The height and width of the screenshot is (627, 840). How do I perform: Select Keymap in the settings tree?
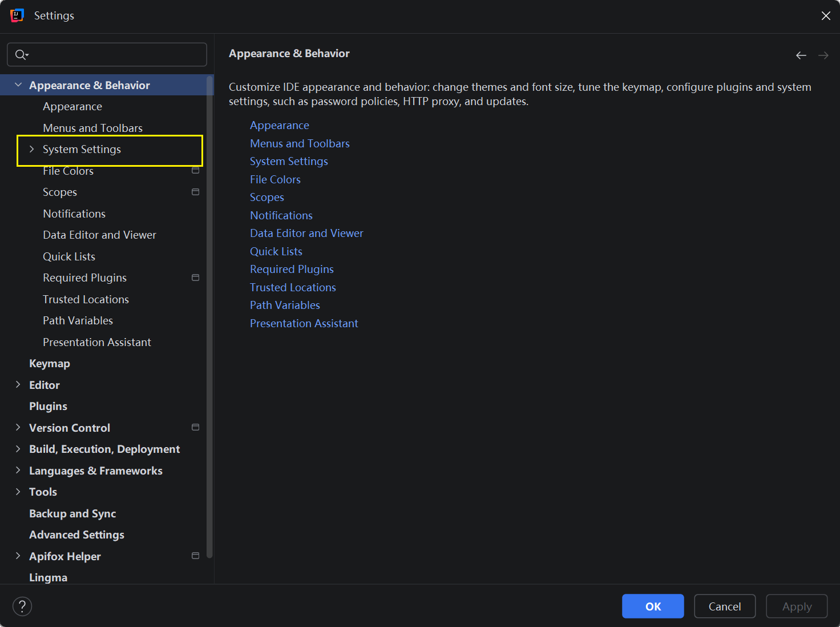click(50, 364)
